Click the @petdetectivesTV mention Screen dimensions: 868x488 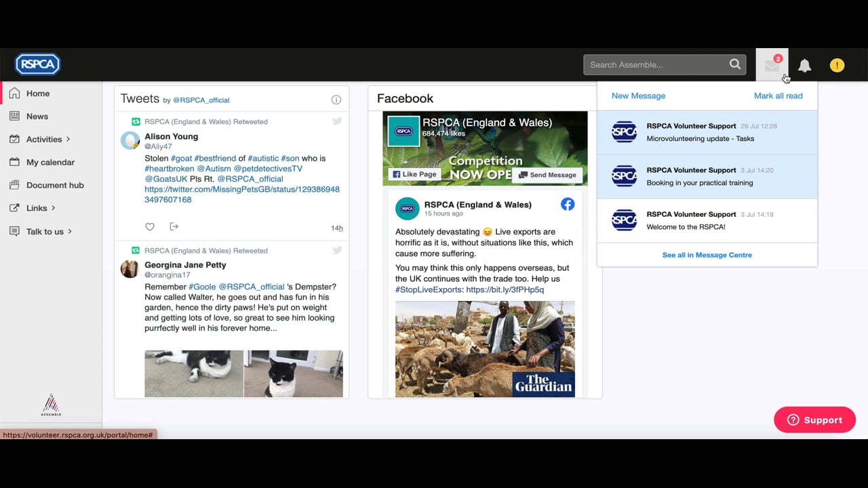point(268,169)
